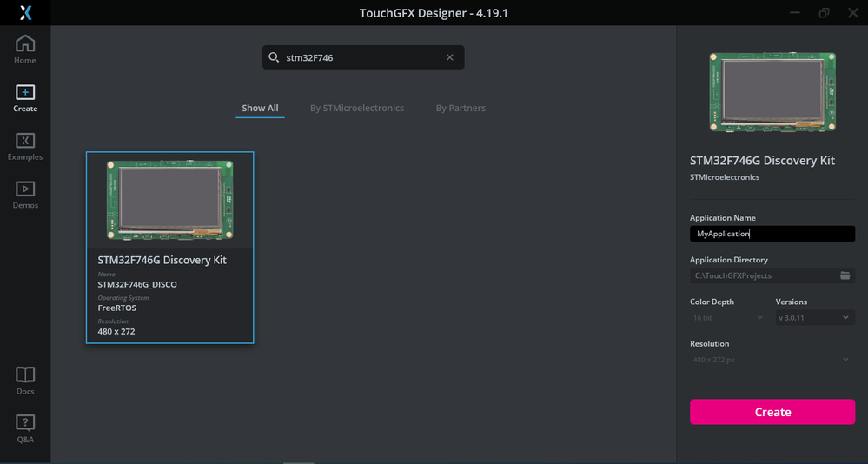This screenshot has width=868, height=464.
Task: Switch to Show All tab
Action: 260,108
